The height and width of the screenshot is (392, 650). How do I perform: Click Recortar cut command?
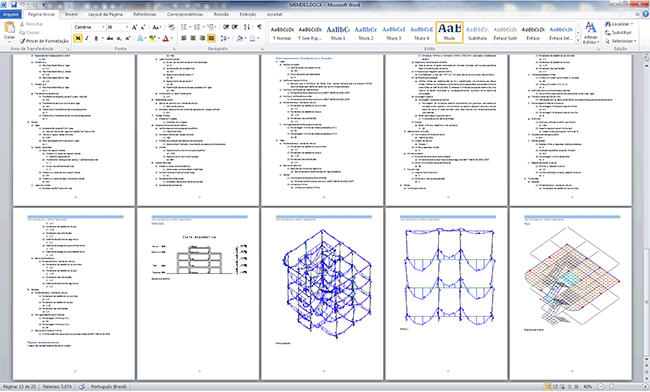coord(32,24)
